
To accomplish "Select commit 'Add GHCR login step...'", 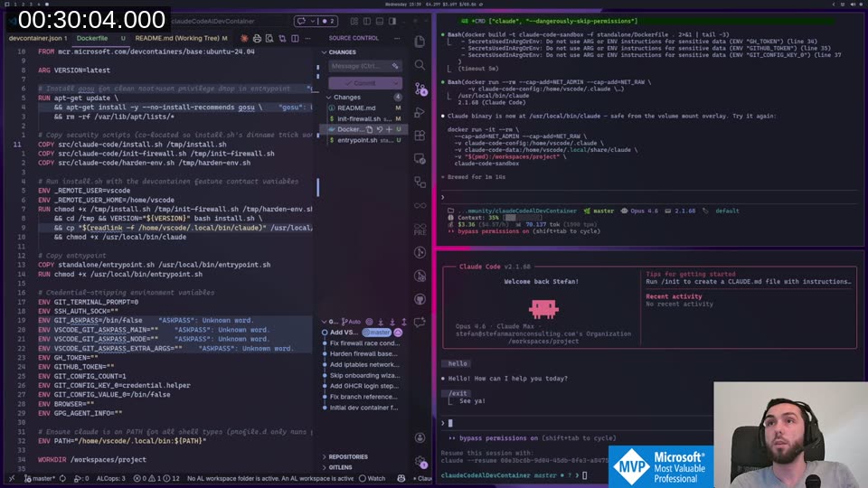I will 363,386.
